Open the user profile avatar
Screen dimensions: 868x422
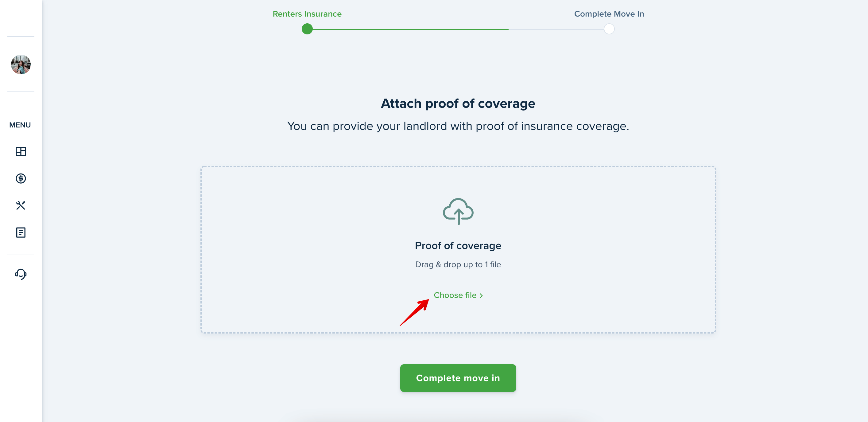tap(21, 64)
